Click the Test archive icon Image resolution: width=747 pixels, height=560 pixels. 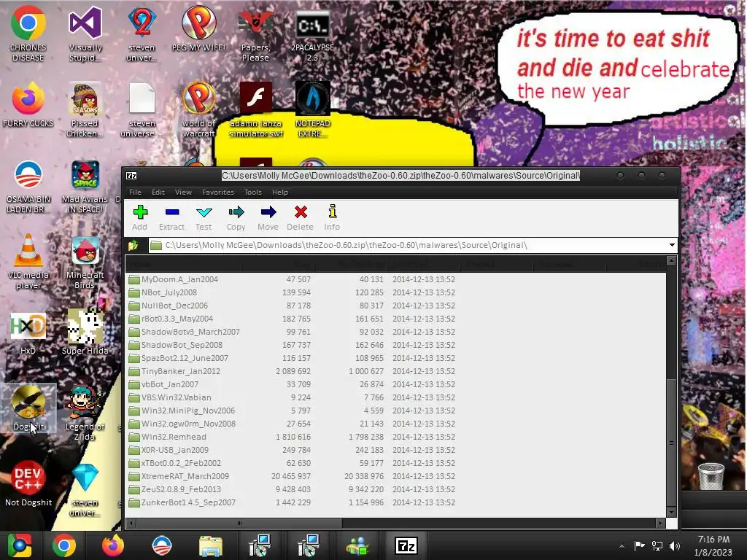click(204, 217)
